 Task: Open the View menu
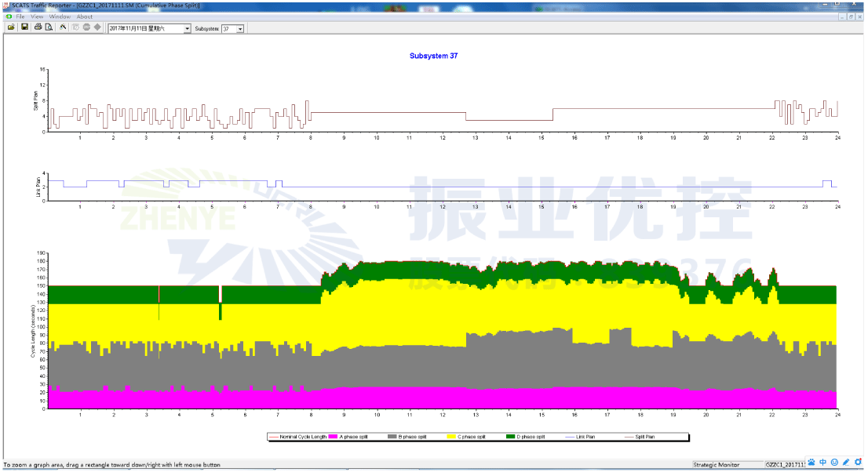pos(37,16)
